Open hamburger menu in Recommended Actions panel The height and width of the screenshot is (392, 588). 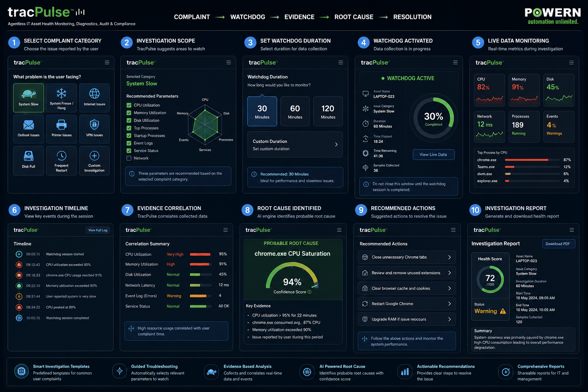tap(453, 230)
